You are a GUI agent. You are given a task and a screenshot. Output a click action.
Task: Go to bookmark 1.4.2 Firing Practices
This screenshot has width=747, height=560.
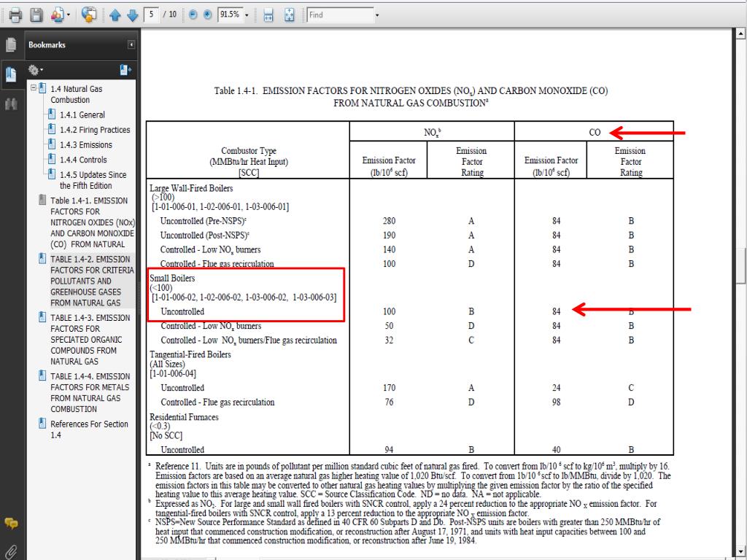click(95, 130)
